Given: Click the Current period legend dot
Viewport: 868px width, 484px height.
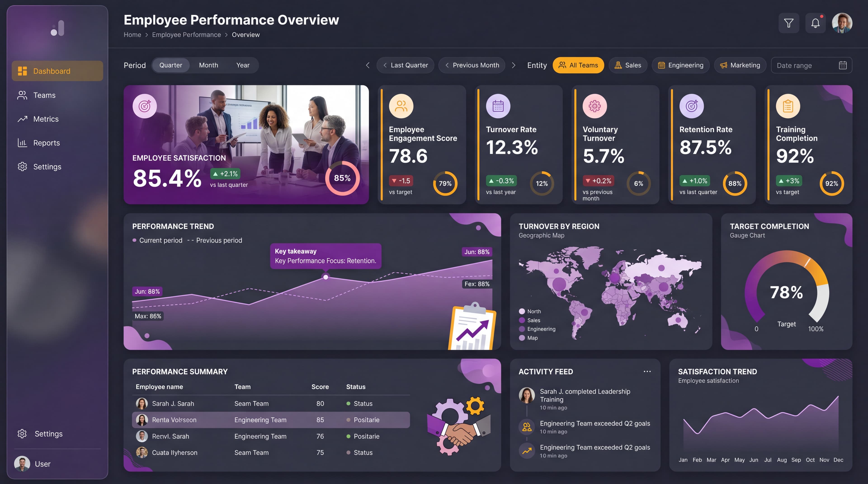Looking at the screenshot, I should pos(134,240).
